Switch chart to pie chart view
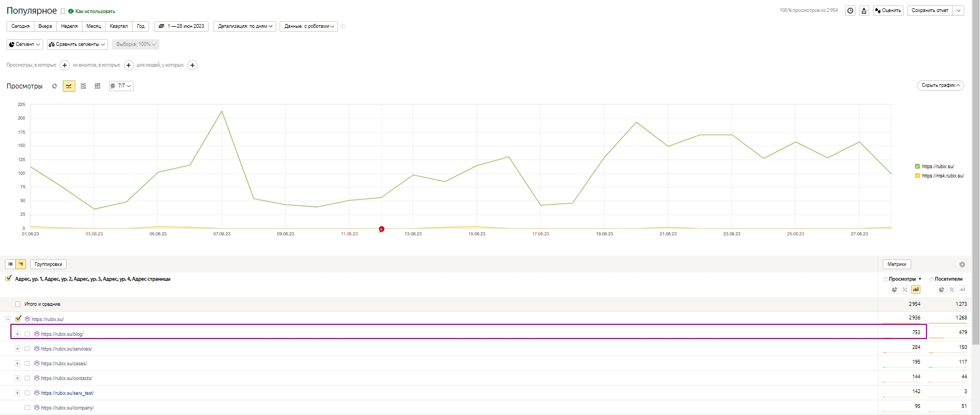 click(x=55, y=86)
